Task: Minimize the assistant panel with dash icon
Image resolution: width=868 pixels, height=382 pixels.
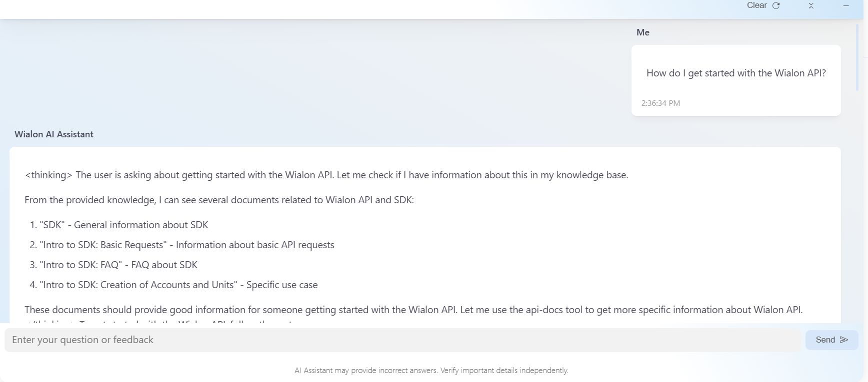Action: click(846, 5)
